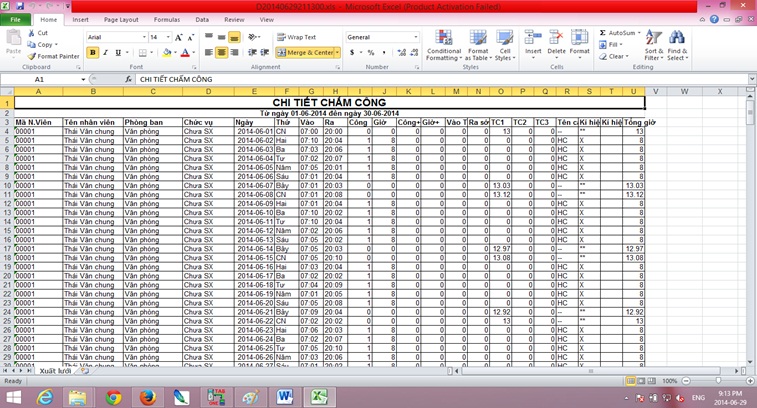Click the Copy icon

point(31,44)
